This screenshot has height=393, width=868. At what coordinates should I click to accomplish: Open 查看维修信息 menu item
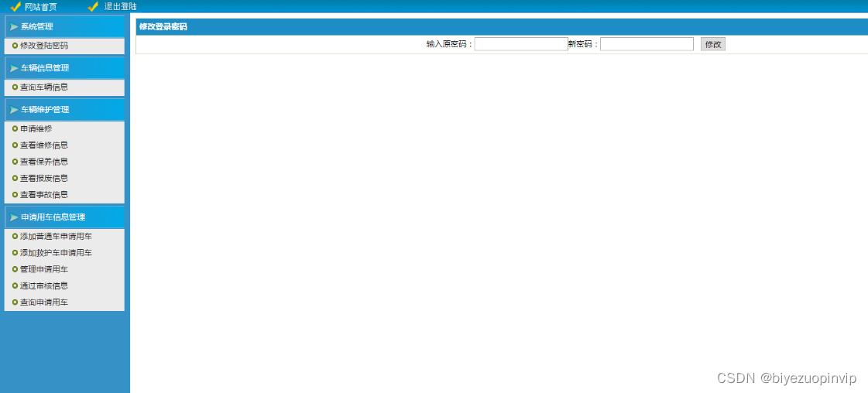tap(44, 145)
